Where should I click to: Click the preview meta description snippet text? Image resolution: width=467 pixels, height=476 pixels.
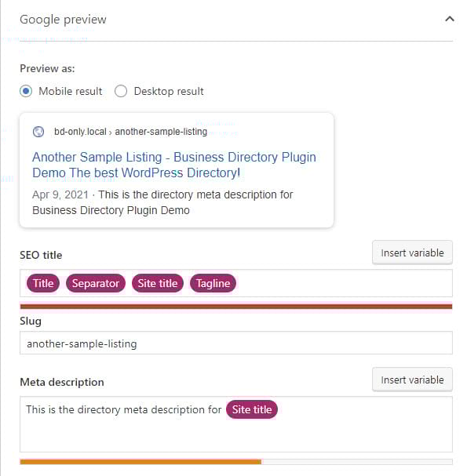(162, 202)
